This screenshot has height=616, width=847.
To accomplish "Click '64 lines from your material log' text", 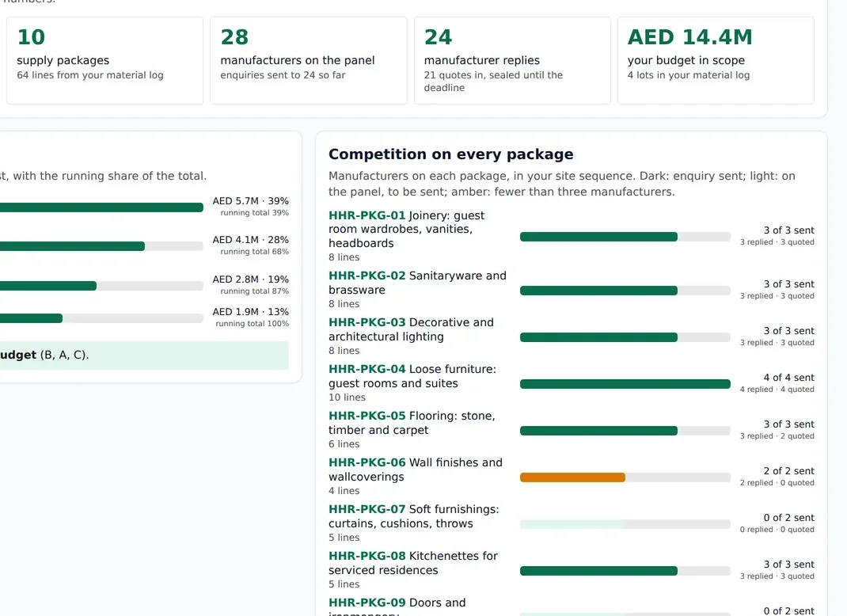I will [x=90, y=75].
